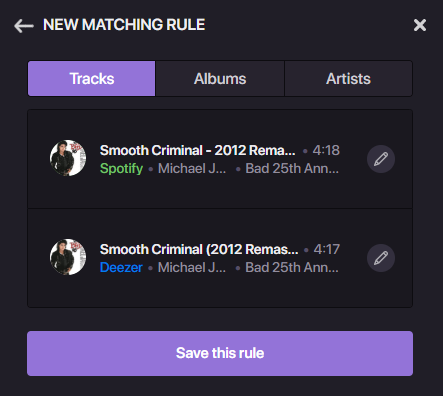Select the Smooth Criminal (2012 Remas... title
The image size is (443, 396).
coord(199,249)
